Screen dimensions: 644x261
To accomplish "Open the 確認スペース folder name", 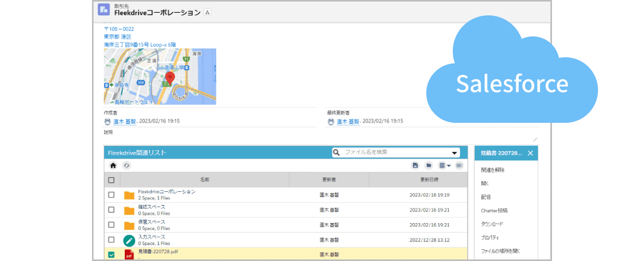I will (151, 207).
